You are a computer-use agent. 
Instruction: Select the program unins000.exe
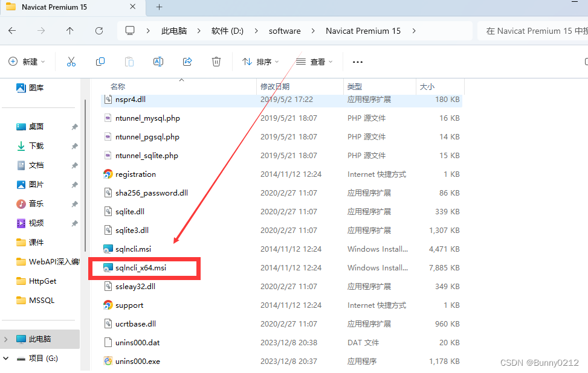[x=281, y=362]
